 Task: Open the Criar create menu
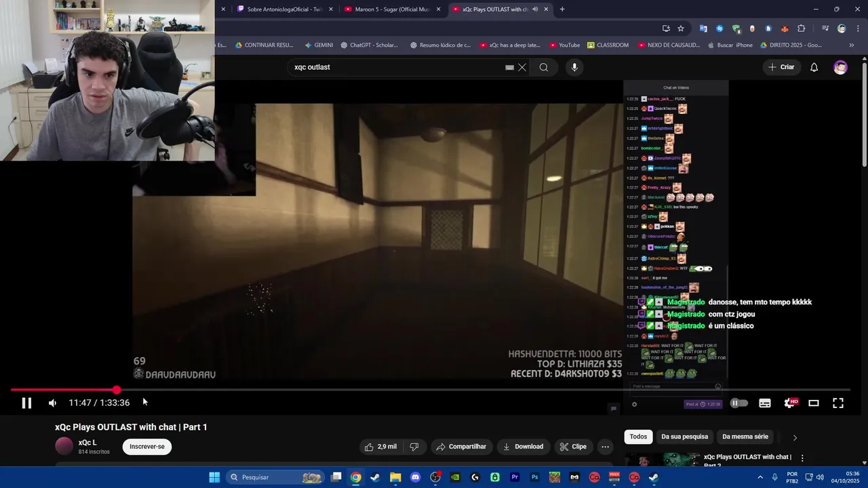point(781,67)
